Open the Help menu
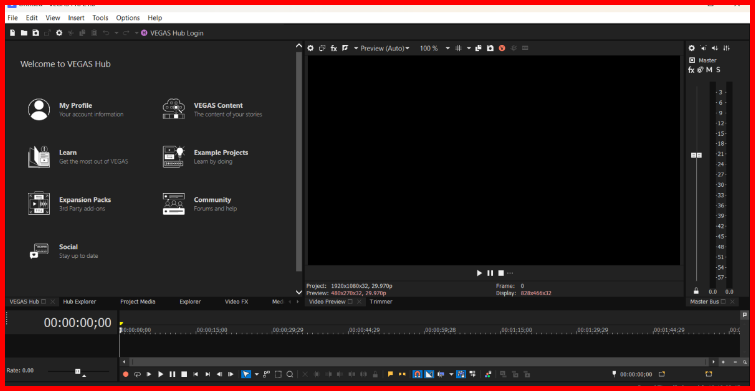 (155, 18)
